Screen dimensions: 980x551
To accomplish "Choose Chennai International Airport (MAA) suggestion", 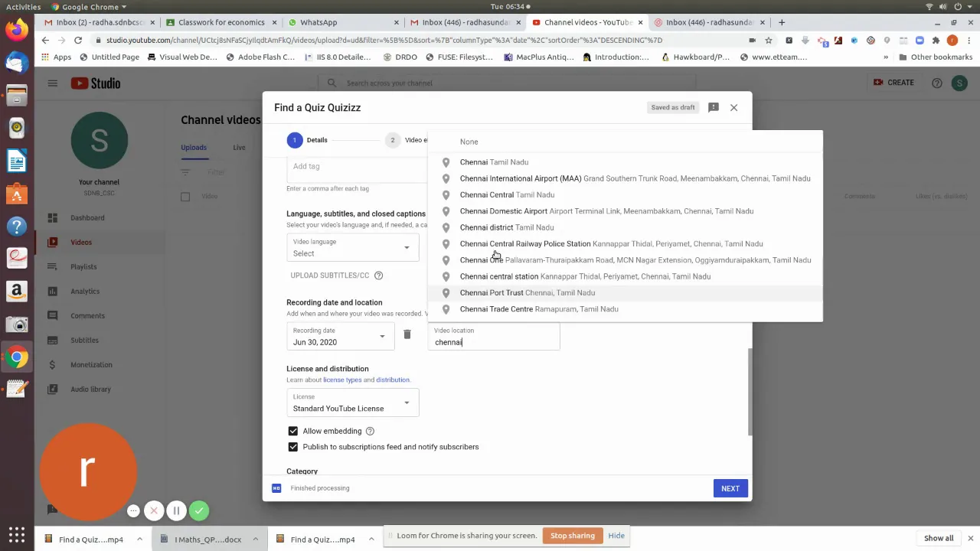I will [x=625, y=178].
